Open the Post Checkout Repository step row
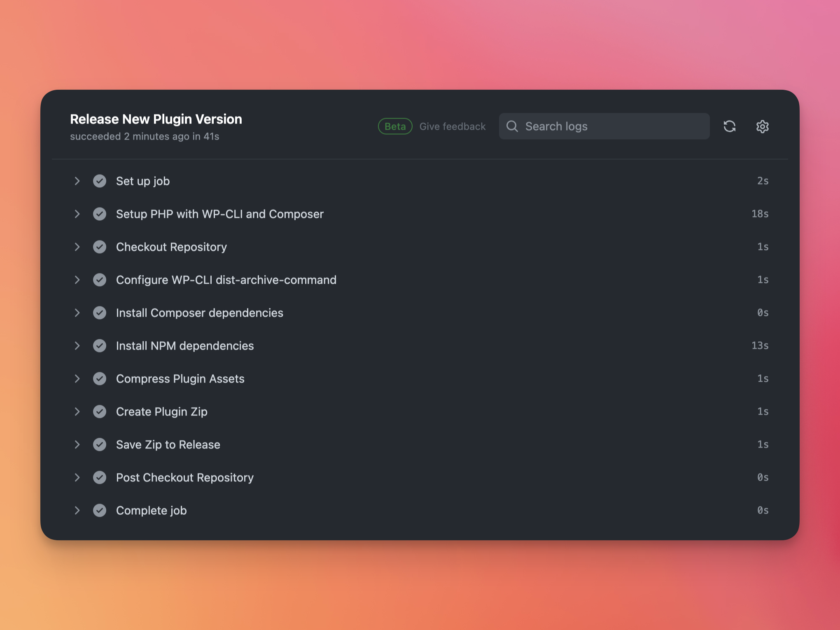This screenshot has height=630, width=840. tap(184, 478)
